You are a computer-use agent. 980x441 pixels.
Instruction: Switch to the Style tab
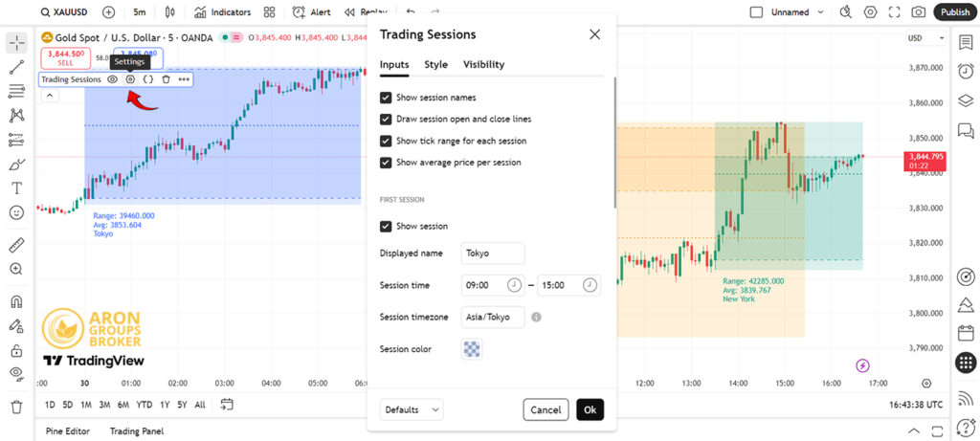pyautogui.click(x=435, y=65)
